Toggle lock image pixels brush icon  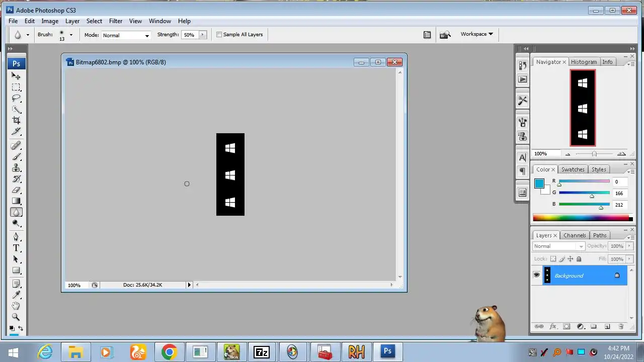(x=562, y=259)
